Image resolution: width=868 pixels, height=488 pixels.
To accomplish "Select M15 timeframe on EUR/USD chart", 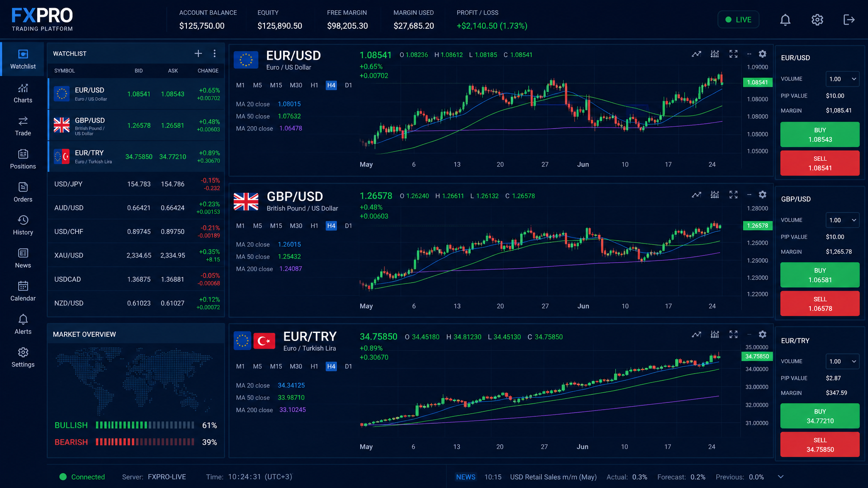I will coord(276,85).
